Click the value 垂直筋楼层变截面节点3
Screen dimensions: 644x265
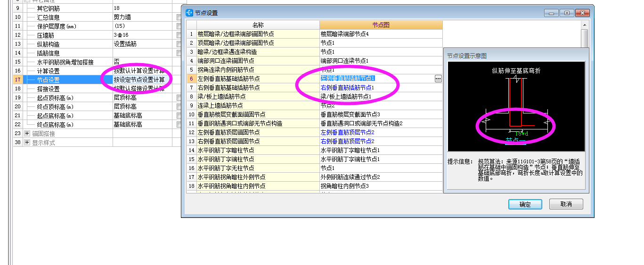coord(350,114)
